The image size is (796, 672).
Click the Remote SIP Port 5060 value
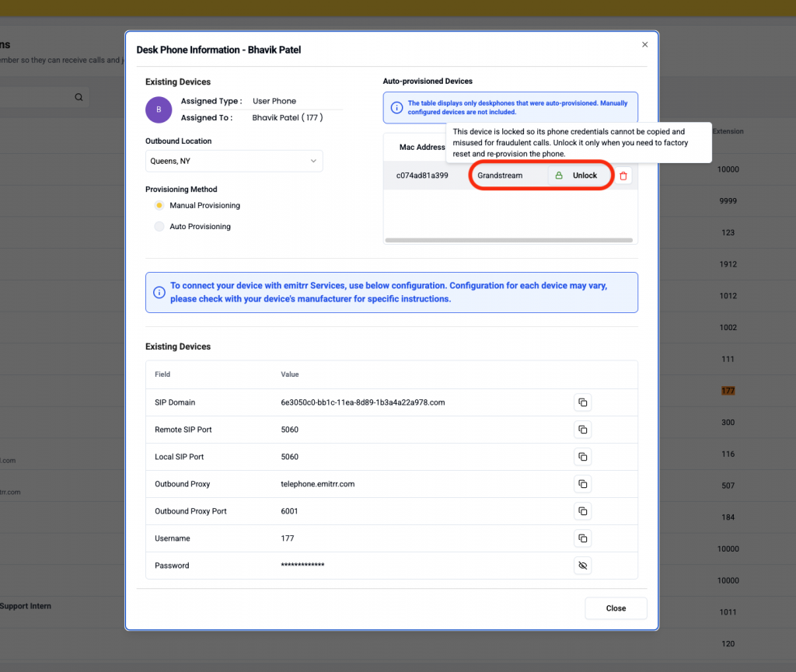(x=289, y=430)
